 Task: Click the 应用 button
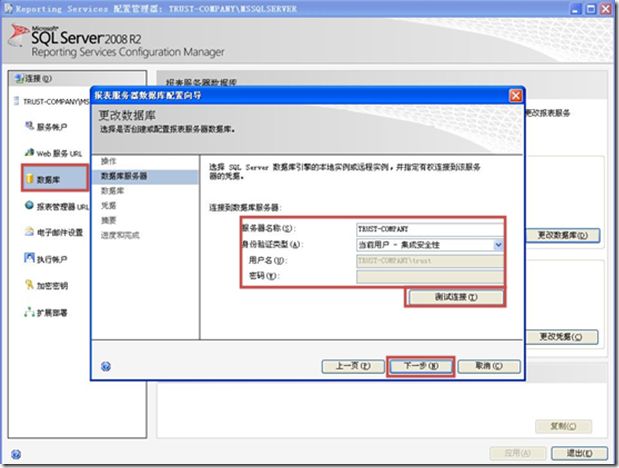point(518,453)
